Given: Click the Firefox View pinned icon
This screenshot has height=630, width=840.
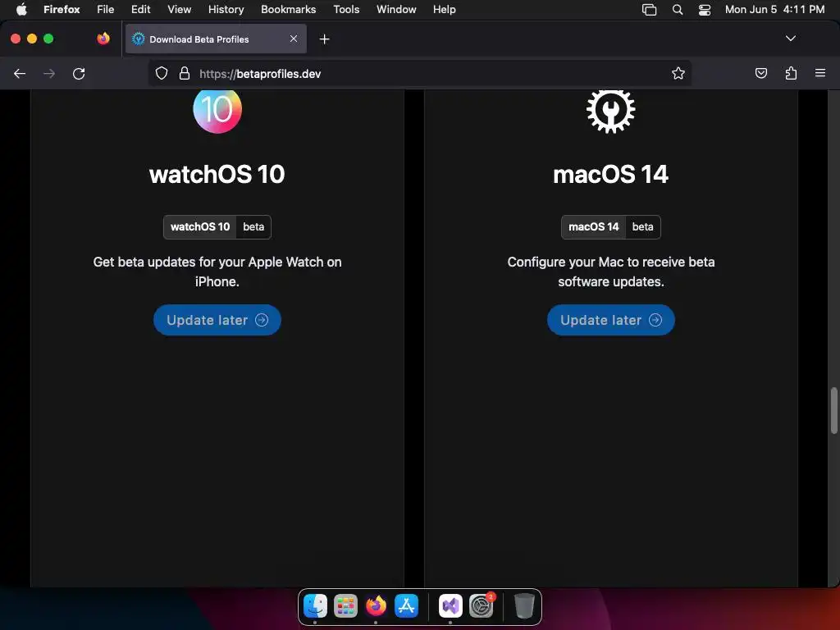Looking at the screenshot, I should tap(103, 39).
